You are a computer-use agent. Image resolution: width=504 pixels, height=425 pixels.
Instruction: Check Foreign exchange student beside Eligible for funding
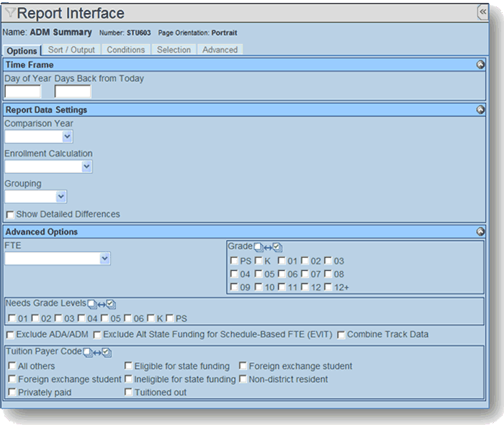point(243,365)
